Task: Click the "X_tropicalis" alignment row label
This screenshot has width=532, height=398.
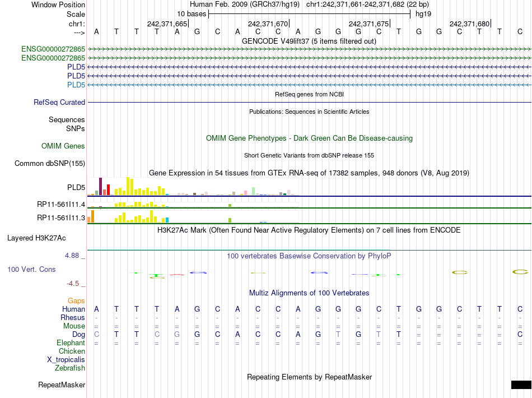Action: coord(66,360)
